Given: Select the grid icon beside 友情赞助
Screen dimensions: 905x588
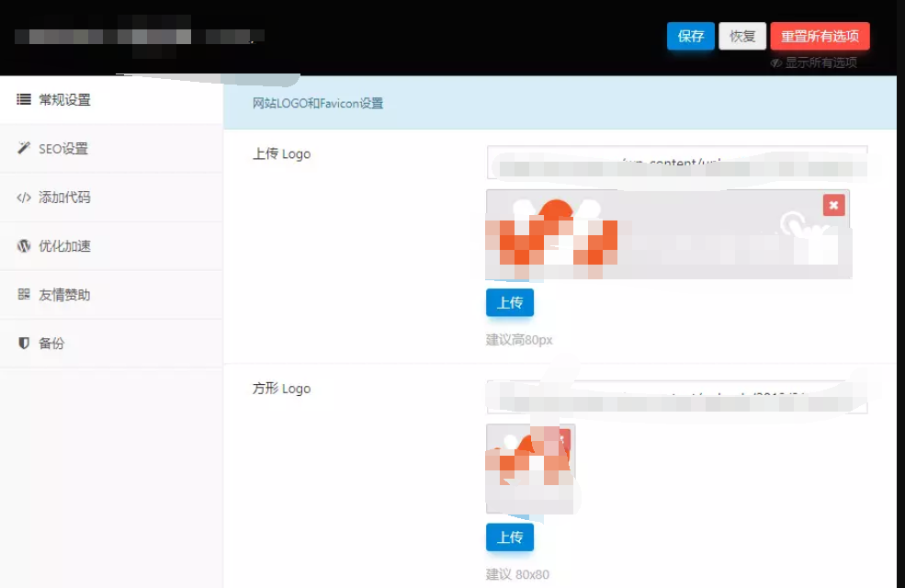Looking at the screenshot, I should click(23, 294).
